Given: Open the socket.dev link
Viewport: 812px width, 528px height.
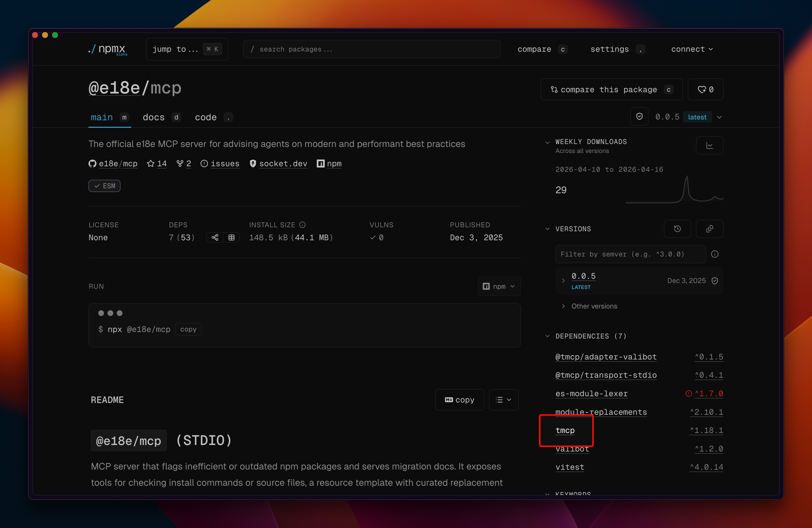Looking at the screenshot, I should pyautogui.click(x=278, y=164).
